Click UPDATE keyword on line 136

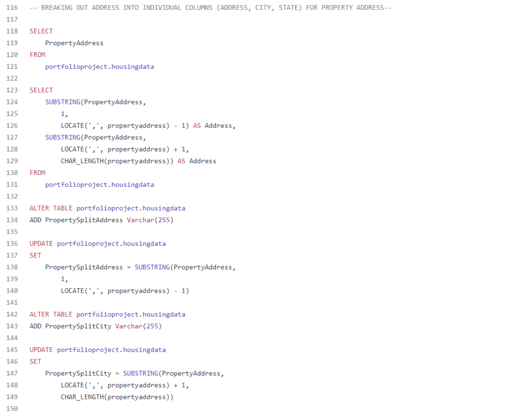click(41, 244)
